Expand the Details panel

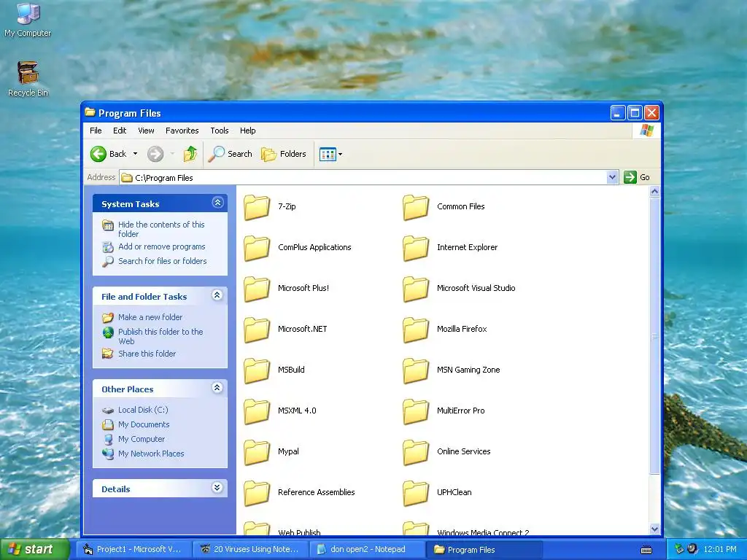217,488
